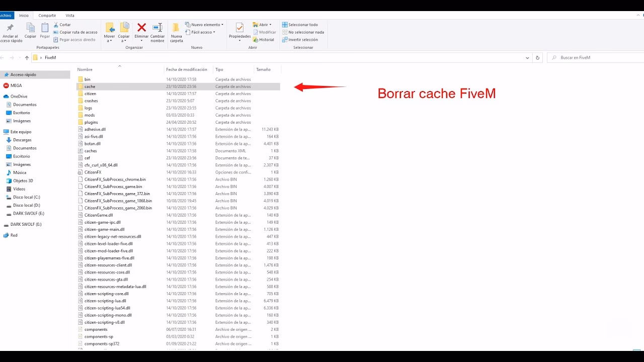Select Cortar scissors command

pos(62,25)
